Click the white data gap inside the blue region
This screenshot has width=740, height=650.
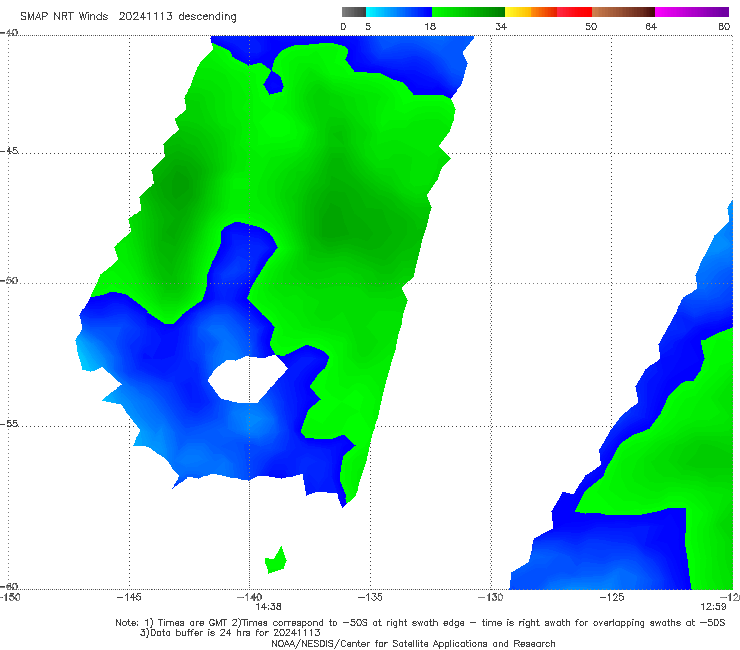click(x=247, y=380)
